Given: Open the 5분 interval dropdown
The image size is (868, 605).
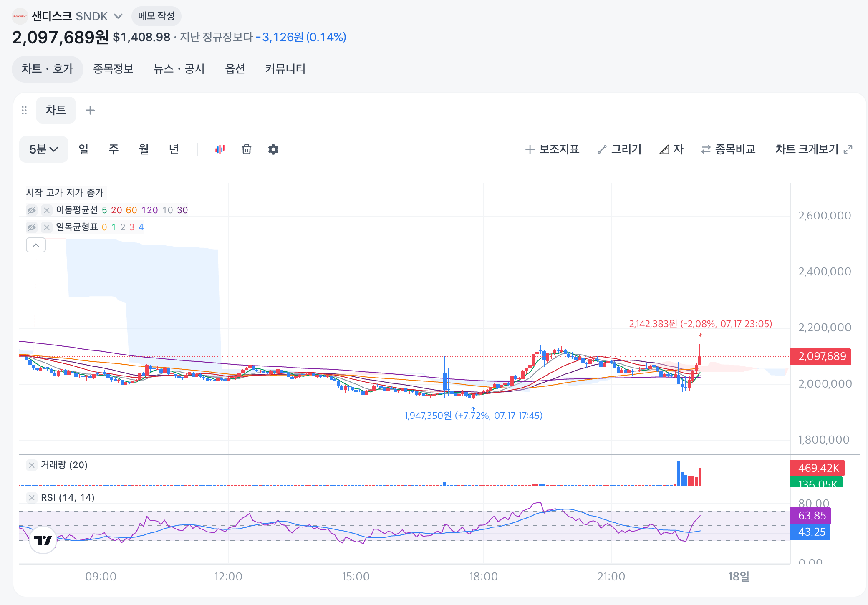Looking at the screenshot, I should tap(44, 149).
